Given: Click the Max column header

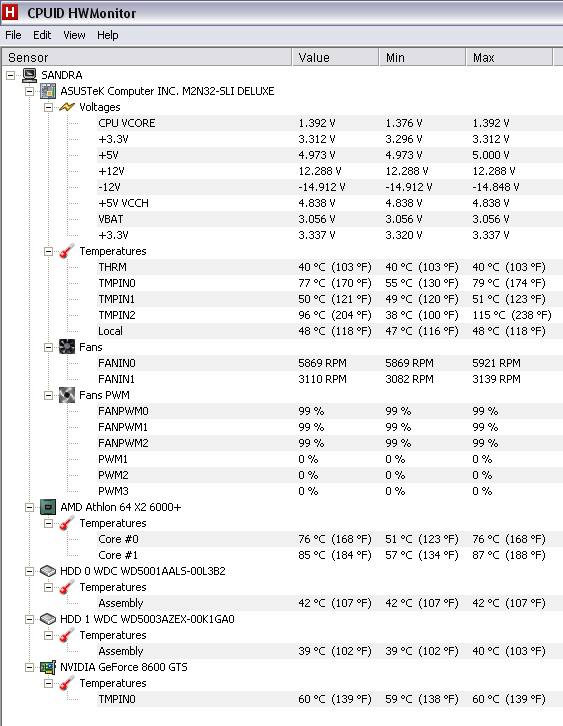Looking at the screenshot, I should coord(509,57).
